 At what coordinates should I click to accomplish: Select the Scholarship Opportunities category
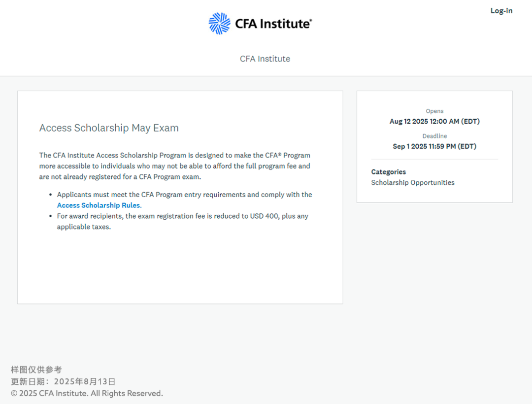coord(413,182)
